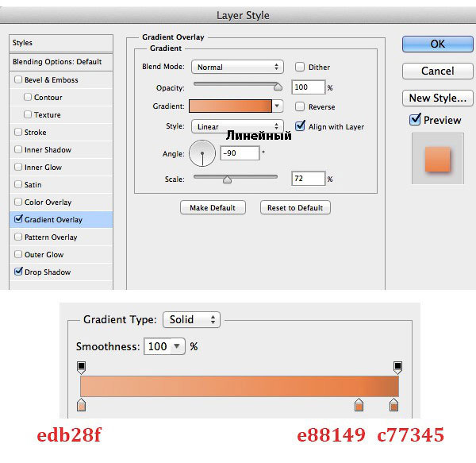Uncheck Align with Layer
476x463 pixels.
pyautogui.click(x=300, y=125)
